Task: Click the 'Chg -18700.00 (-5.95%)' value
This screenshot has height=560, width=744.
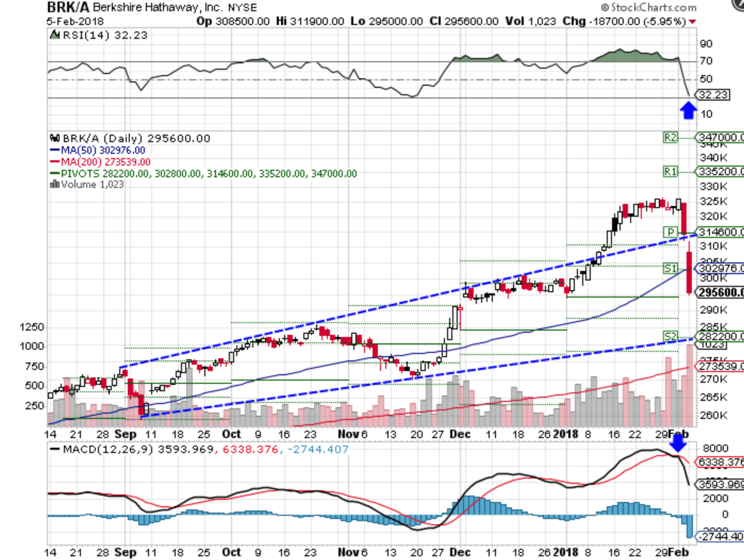Action: point(624,21)
